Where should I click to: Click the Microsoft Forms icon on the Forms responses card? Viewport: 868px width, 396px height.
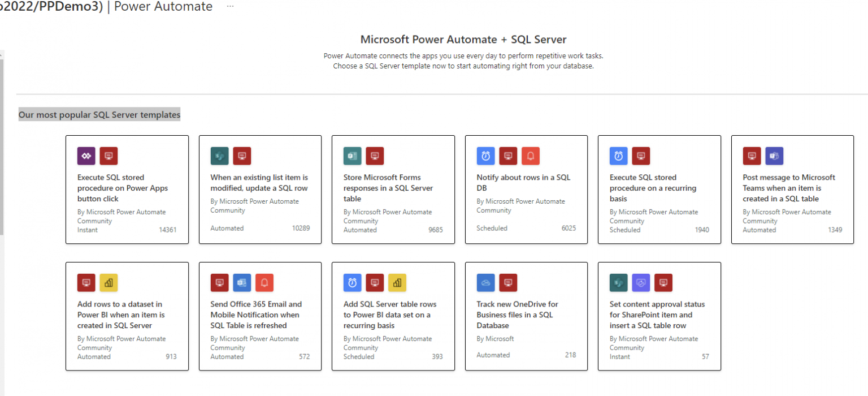coord(353,156)
